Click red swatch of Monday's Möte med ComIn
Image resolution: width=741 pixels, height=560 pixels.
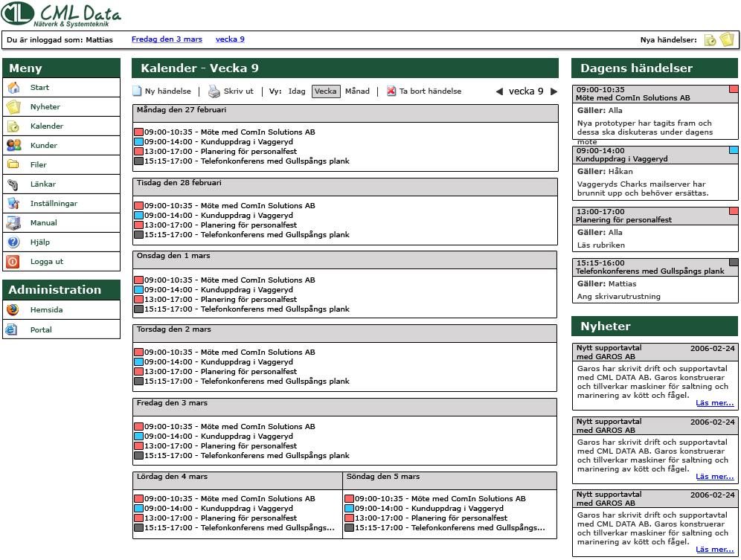click(138, 132)
